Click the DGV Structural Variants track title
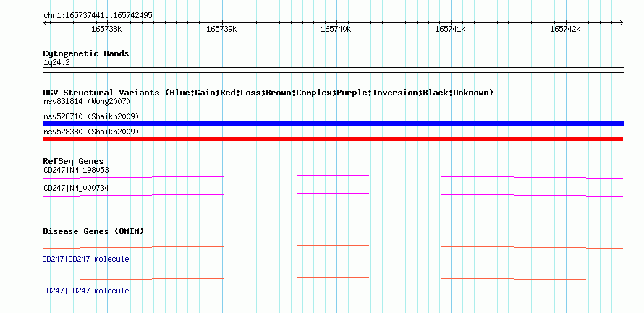The image size is (644, 313). point(268,93)
